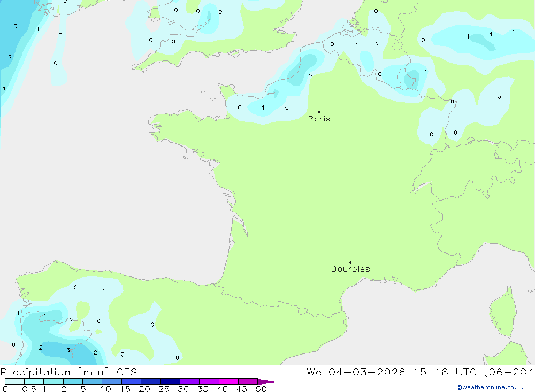Image resolution: width=535 pixels, height=392 pixels.
Task: Click the Precipitation [mm] GFS title
Action: pyautogui.click(x=68, y=372)
